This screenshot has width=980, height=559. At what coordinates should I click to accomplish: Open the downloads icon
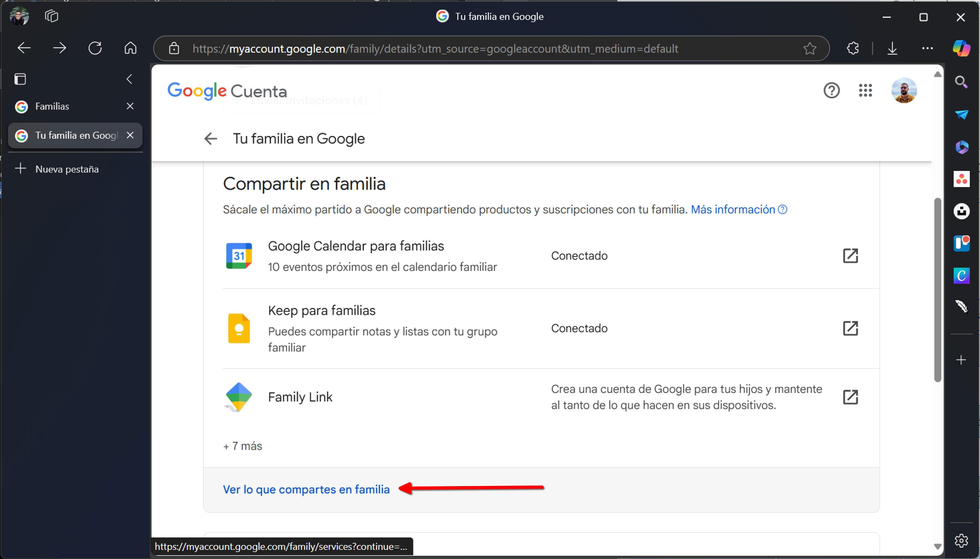click(x=892, y=48)
